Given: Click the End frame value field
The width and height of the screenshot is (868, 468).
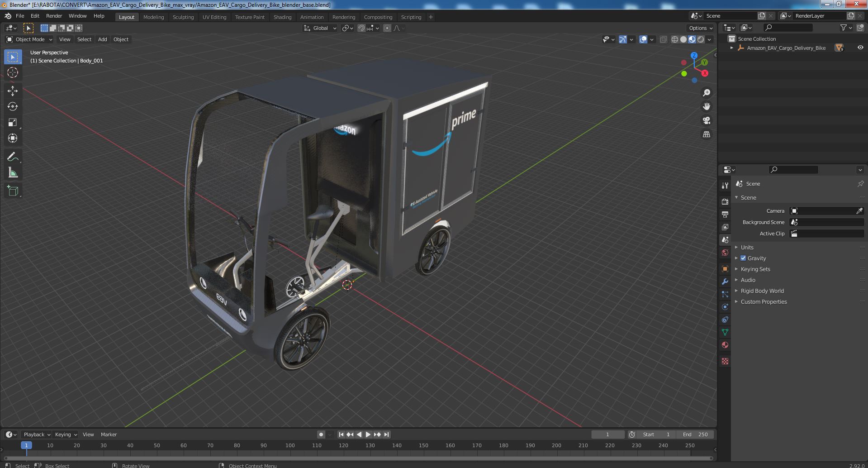Looking at the screenshot, I should (695, 435).
